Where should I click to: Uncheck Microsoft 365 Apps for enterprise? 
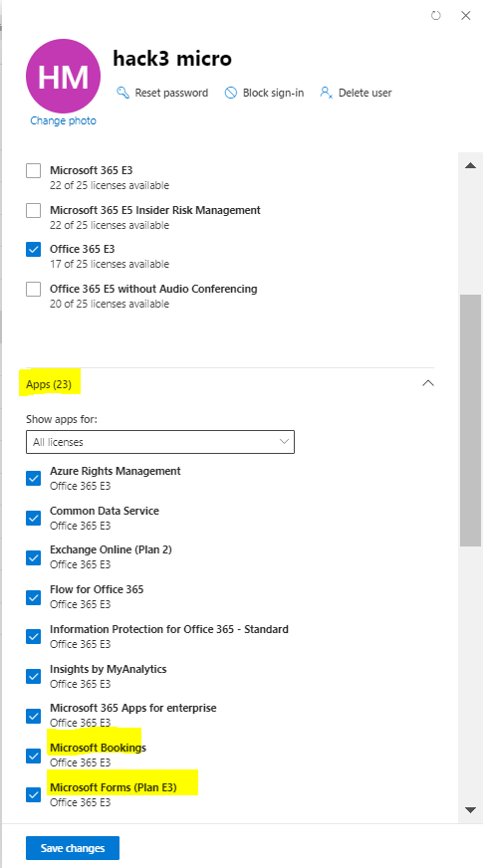coord(33,716)
